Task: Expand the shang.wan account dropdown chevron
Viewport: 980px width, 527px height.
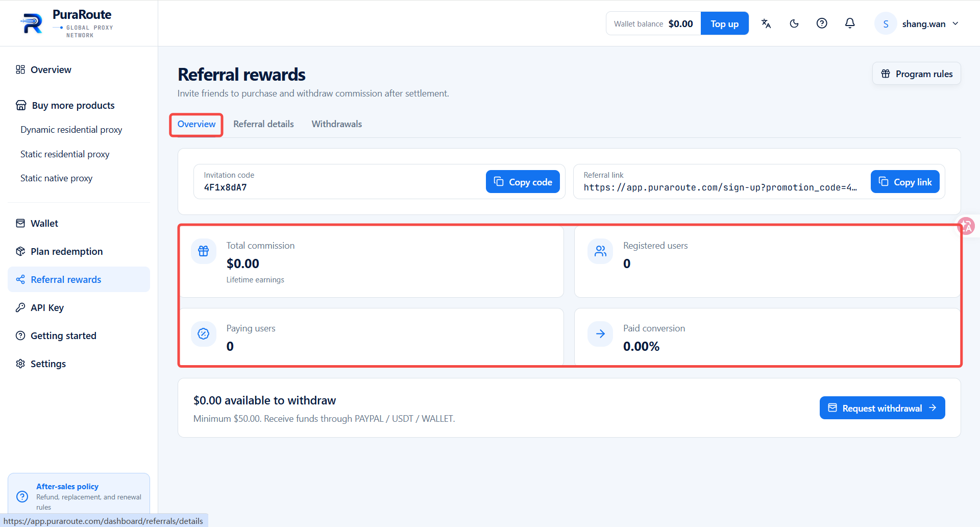Action: (955, 23)
